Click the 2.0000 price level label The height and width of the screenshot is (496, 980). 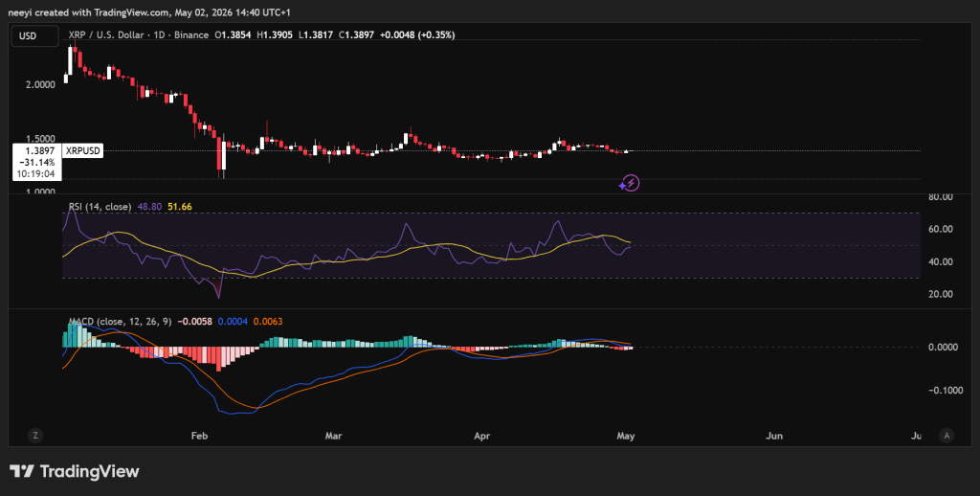click(42, 84)
